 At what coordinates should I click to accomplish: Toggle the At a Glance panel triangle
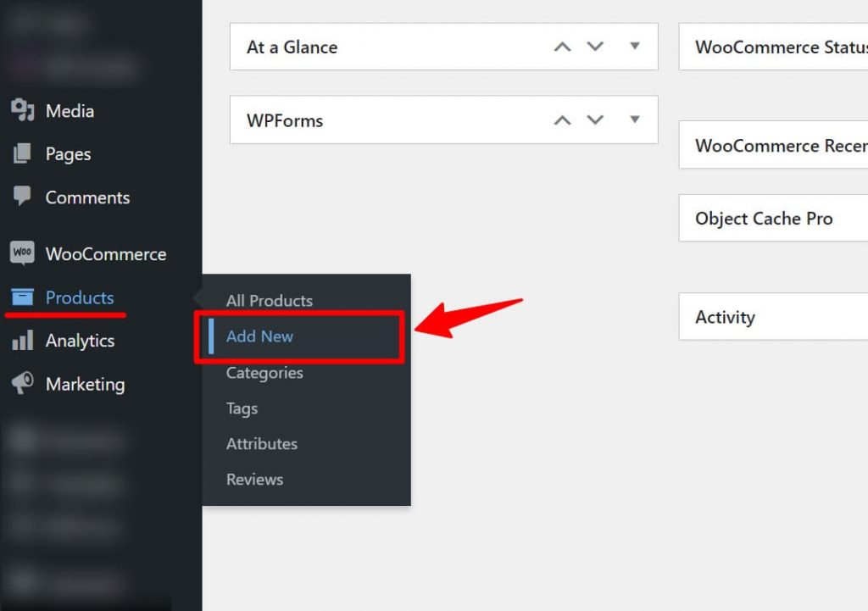(635, 46)
